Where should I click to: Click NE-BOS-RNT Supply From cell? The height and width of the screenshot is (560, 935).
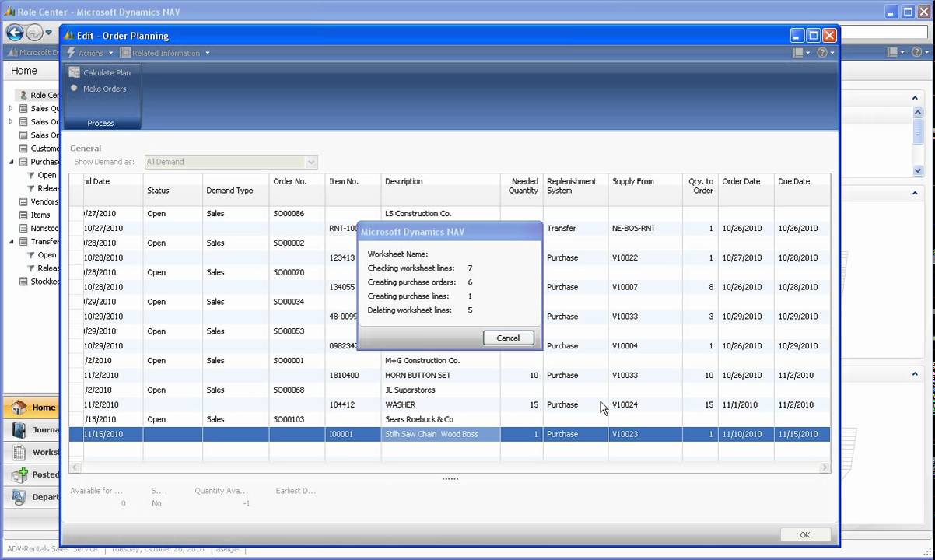tap(646, 228)
